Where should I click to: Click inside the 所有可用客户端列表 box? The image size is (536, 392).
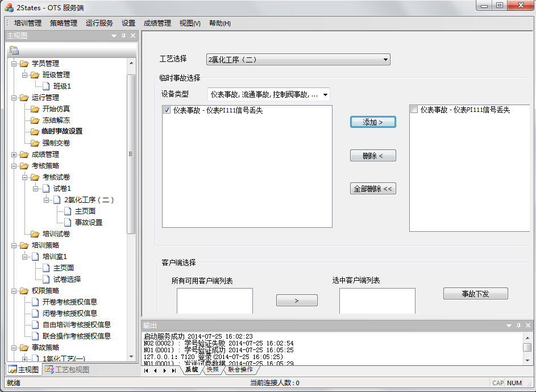point(215,301)
